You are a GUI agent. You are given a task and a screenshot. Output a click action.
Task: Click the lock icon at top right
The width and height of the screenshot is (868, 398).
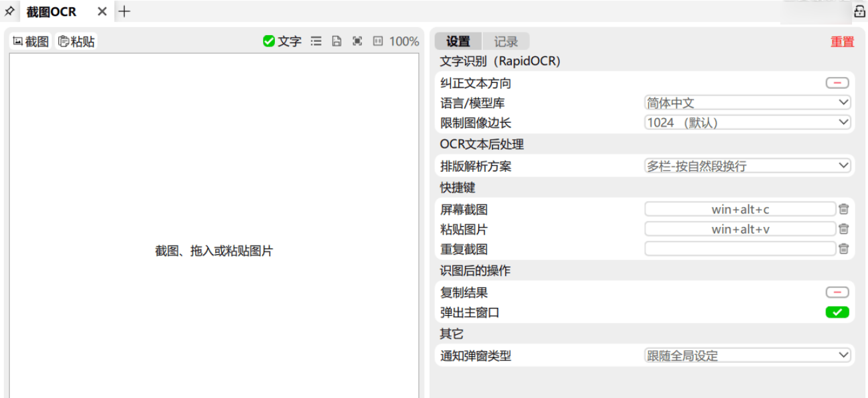859,11
